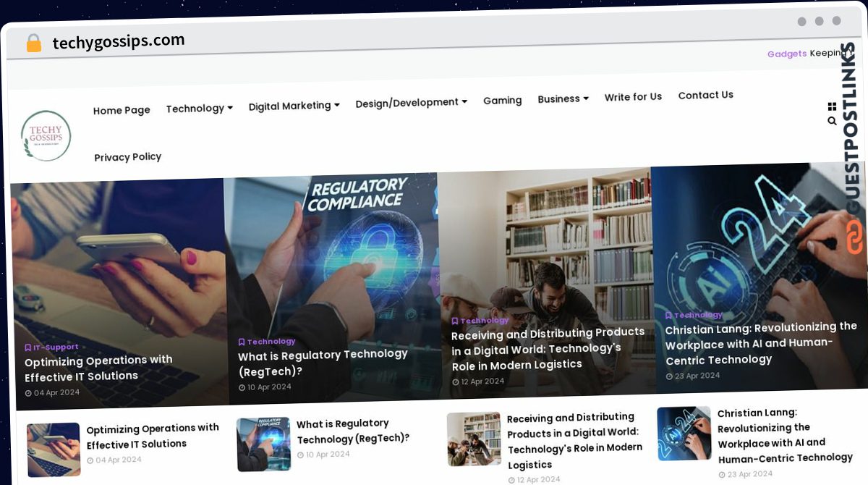Click the padlock icon beside techygossips.com
Image resolution: width=868 pixels, height=485 pixels.
pyautogui.click(x=34, y=43)
